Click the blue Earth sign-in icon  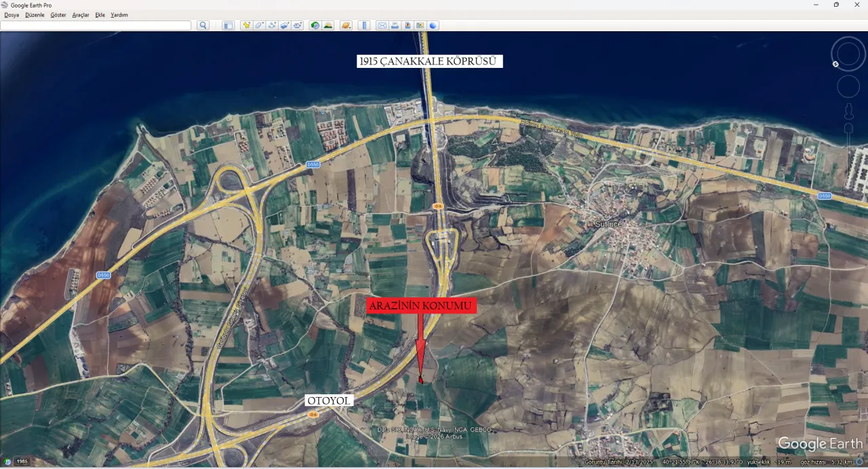click(x=433, y=26)
